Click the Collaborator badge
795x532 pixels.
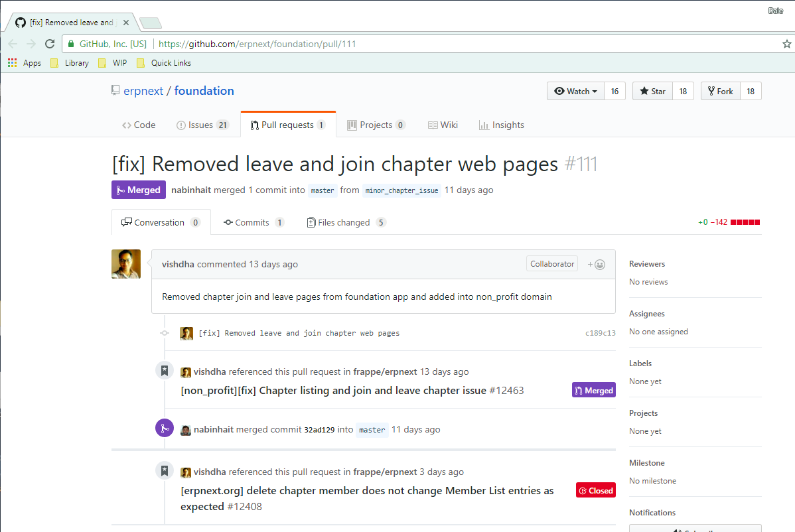point(552,264)
